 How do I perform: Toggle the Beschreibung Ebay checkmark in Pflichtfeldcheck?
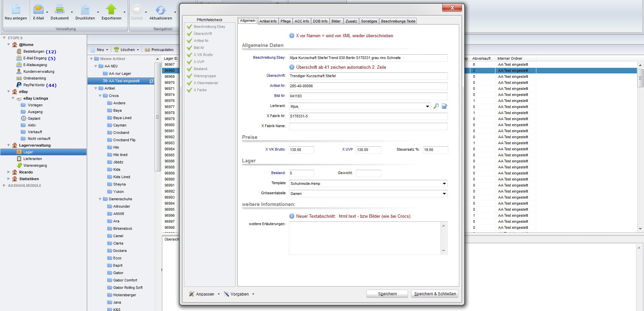[189, 27]
